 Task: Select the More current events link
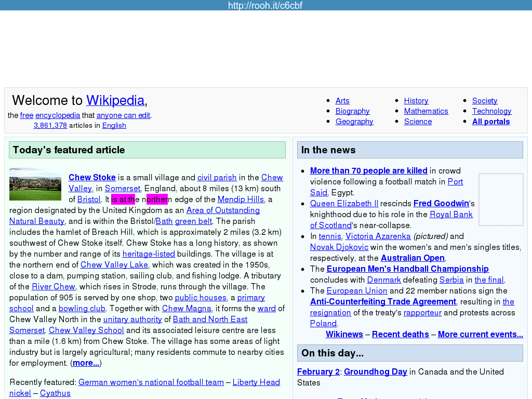[x=480, y=334]
